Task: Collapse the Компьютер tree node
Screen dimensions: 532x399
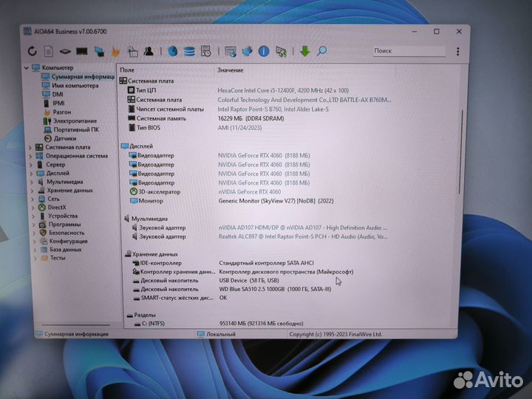Action: [x=27, y=68]
